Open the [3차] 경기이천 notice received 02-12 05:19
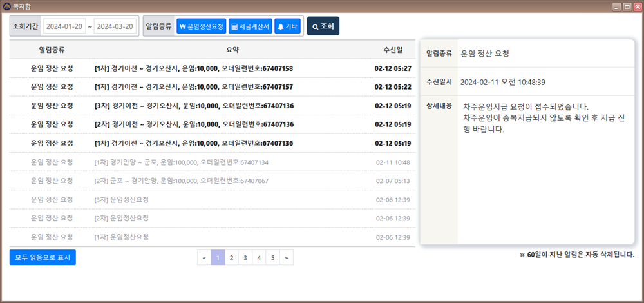 (x=193, y=106)
